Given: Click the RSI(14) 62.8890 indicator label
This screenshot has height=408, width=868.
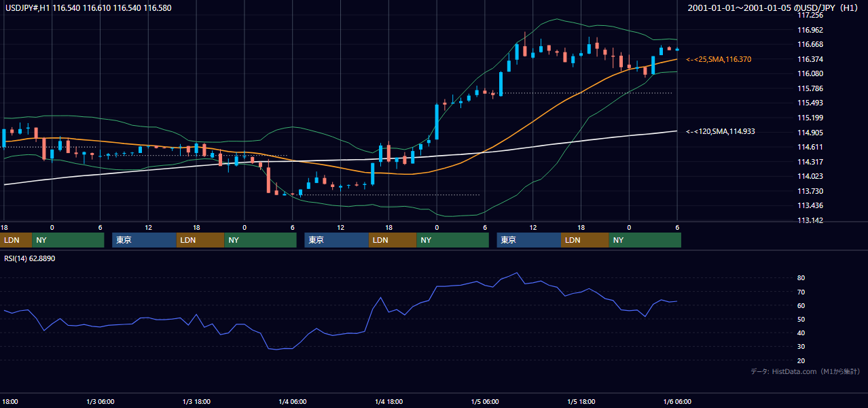Looking at the screenshot, I should pyautogui.click(x=29, y=258).
